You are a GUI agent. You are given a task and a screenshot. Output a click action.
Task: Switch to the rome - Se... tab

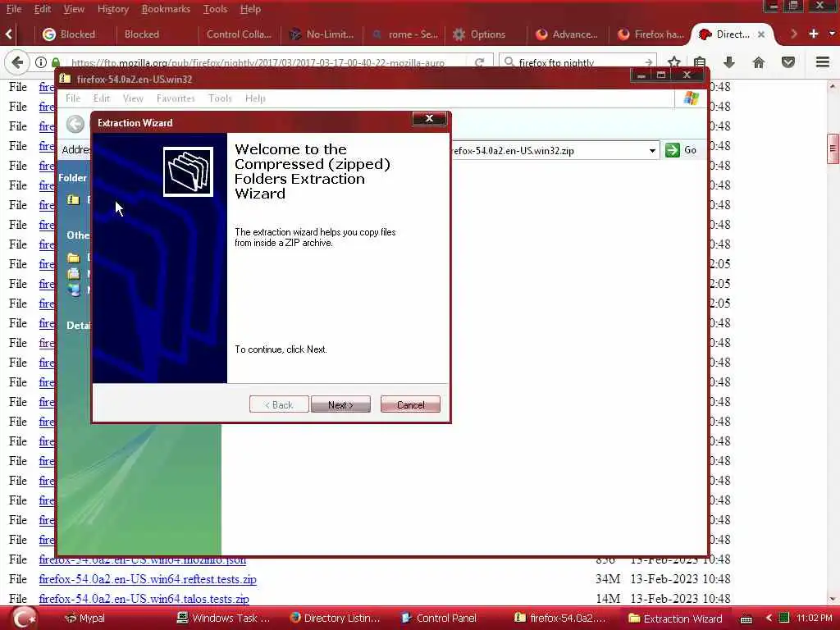coord(405,34)
